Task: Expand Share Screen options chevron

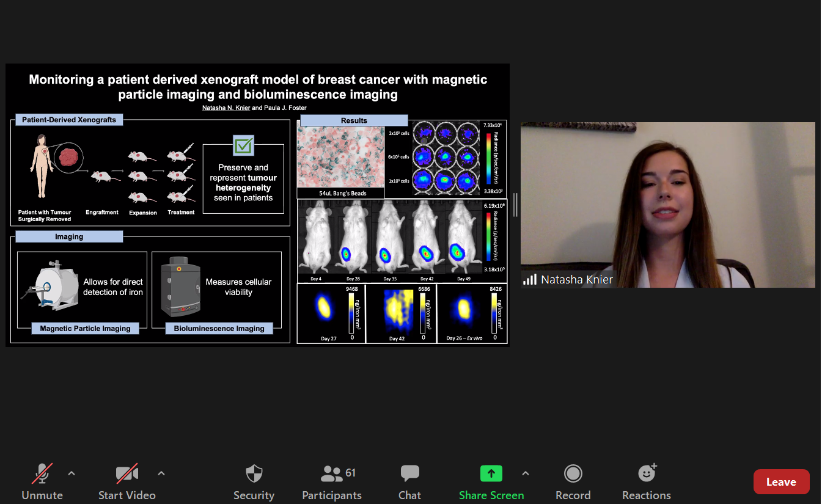Action: [x=526, y=473]
